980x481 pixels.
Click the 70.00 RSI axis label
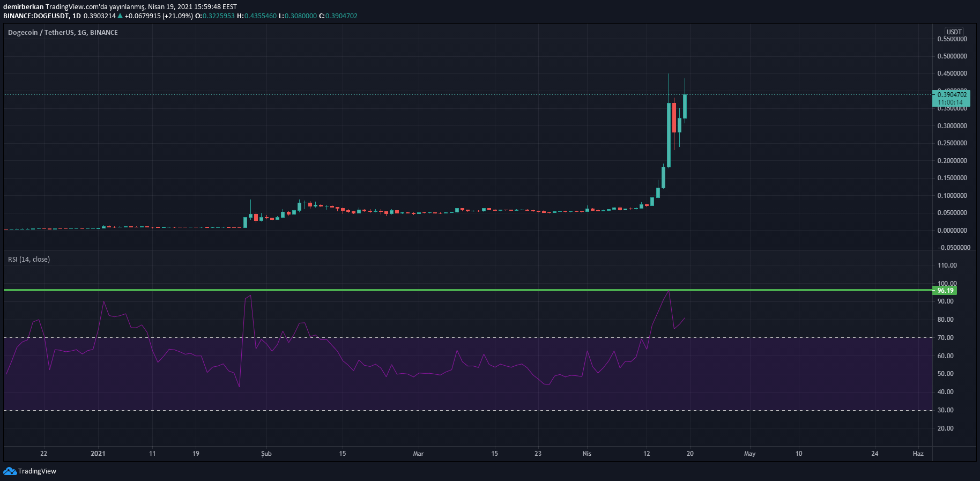click(946, 338)
